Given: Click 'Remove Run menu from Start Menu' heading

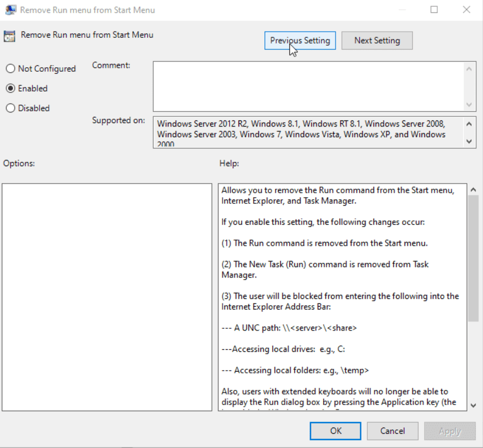Looking at the screenshot, I should [87, 35].
